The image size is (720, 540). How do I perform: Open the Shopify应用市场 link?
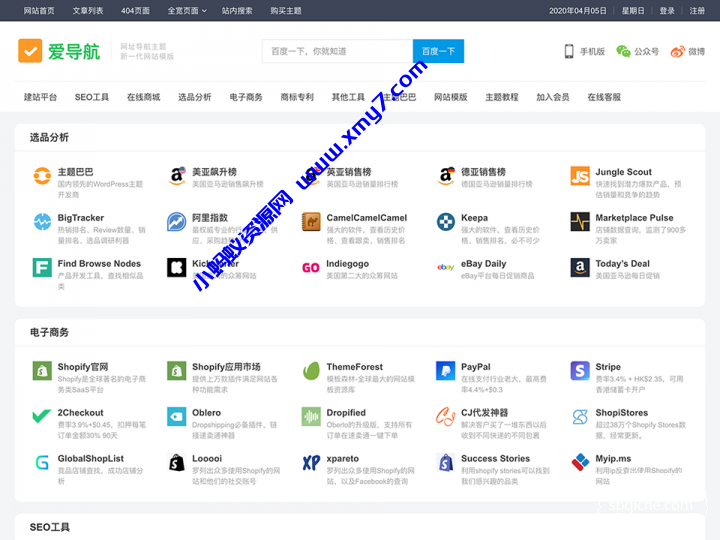click(x=226, y=367)
